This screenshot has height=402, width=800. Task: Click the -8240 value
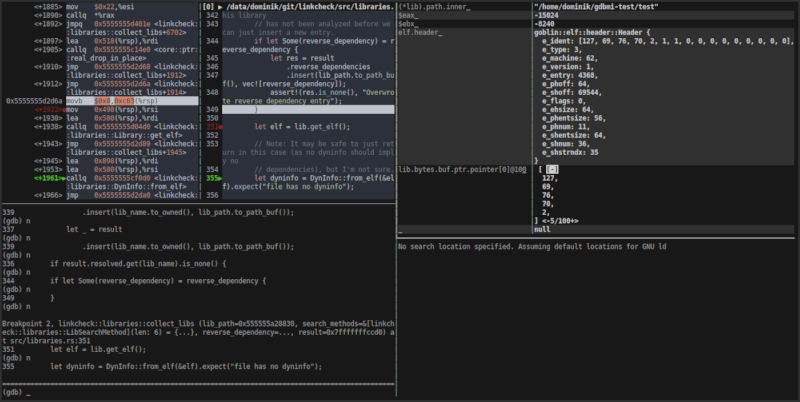(544, 24)
